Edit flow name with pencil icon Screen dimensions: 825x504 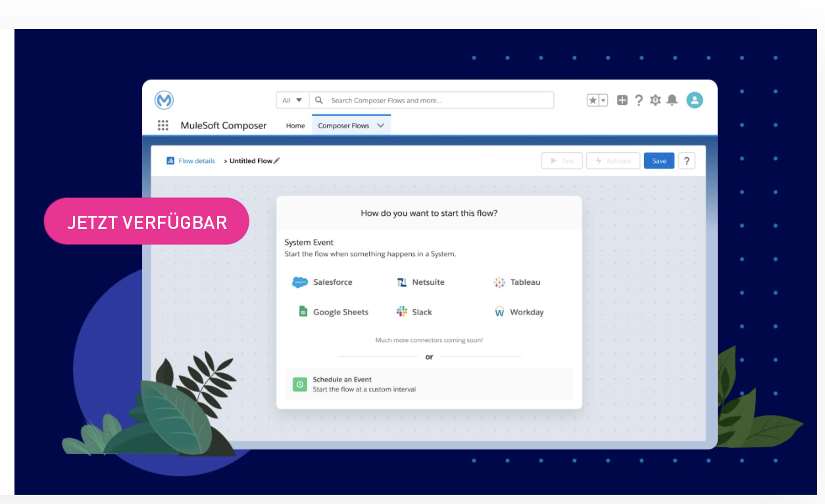[276, 161]
